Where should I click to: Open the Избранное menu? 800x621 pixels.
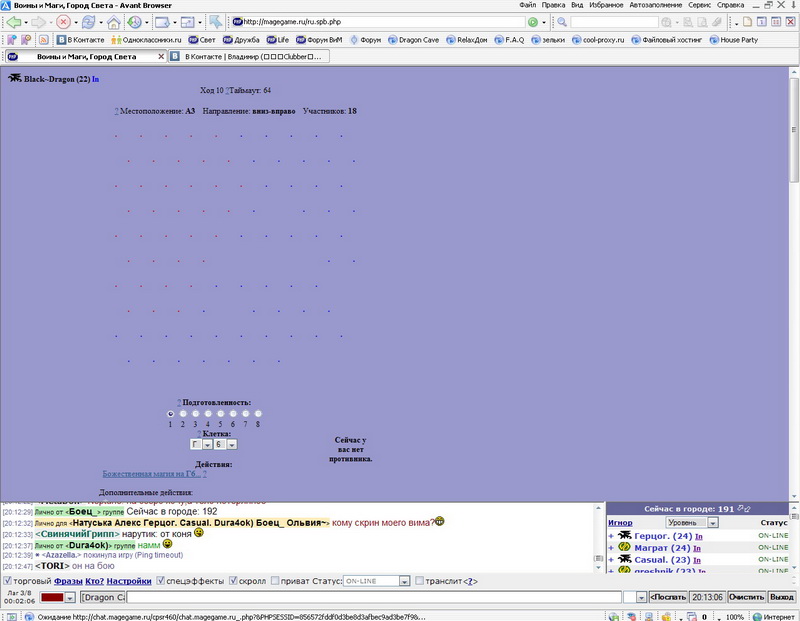point(606,5)
